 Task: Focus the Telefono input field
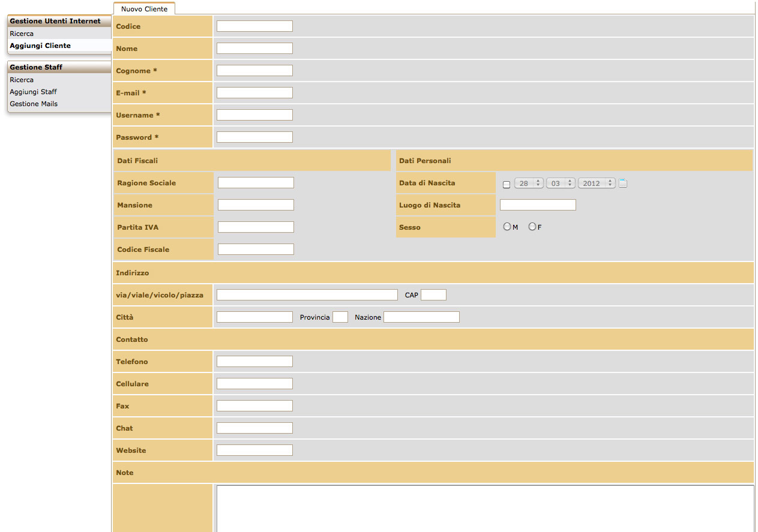click(254, 362)
